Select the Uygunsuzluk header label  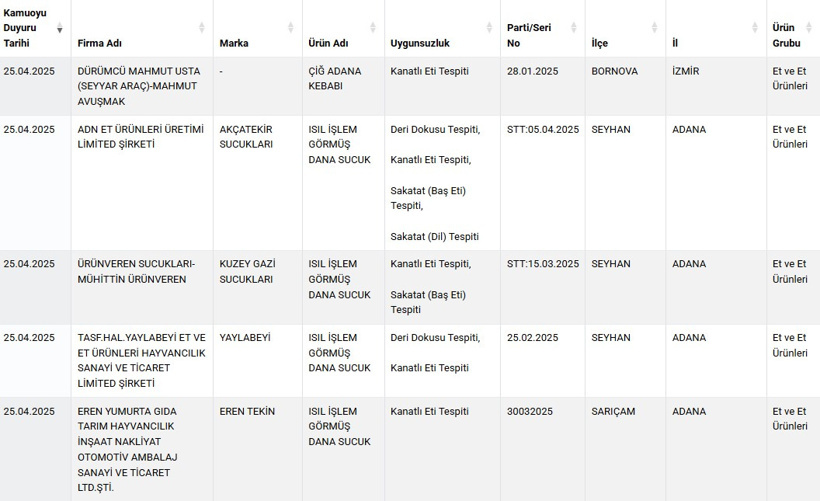point(420,43)
